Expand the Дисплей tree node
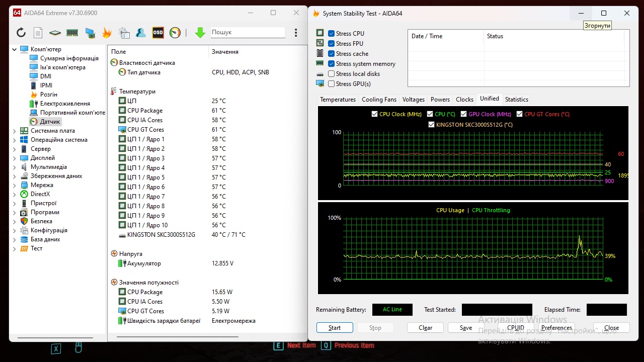Screen dimensions: 644x362 tap(14, 158)
